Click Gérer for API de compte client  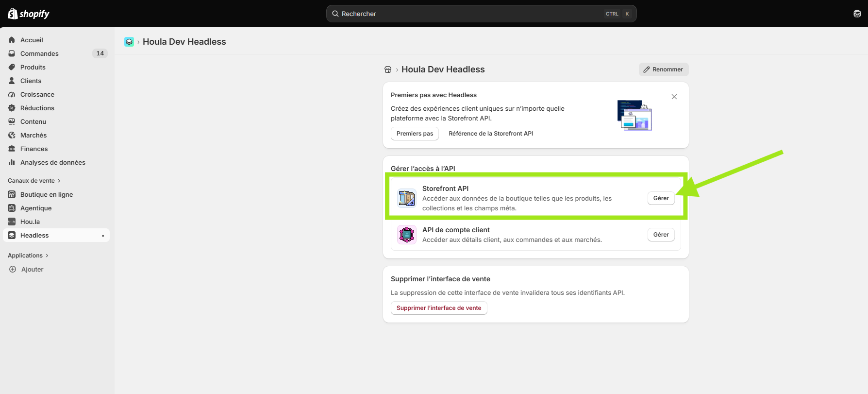(x=661, y=235)
